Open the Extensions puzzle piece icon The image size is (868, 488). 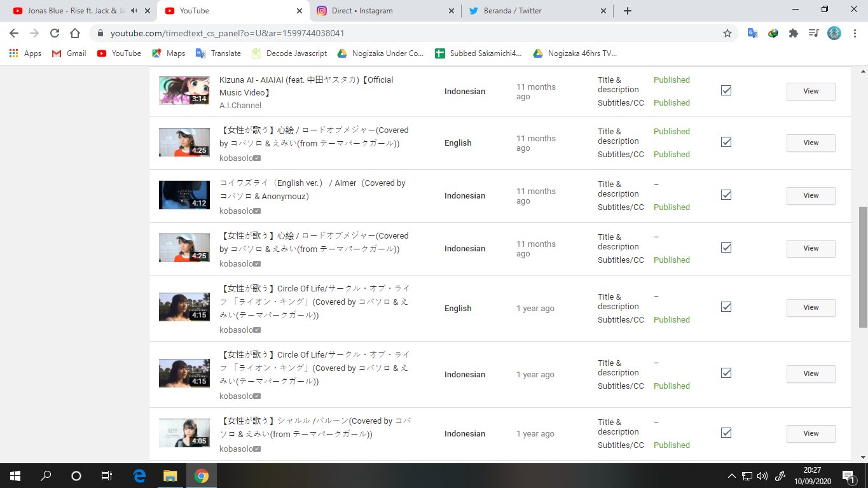coord(793,33)
